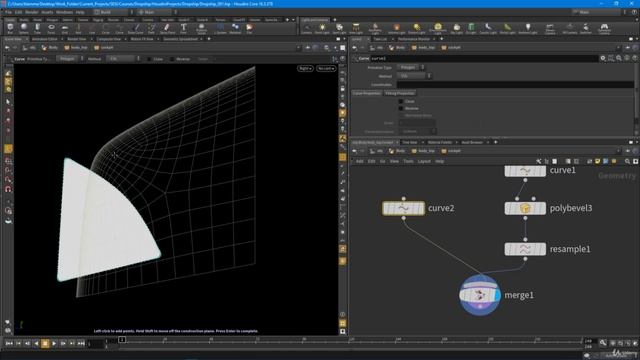Click the Coordinates input field

pos(515,84)
